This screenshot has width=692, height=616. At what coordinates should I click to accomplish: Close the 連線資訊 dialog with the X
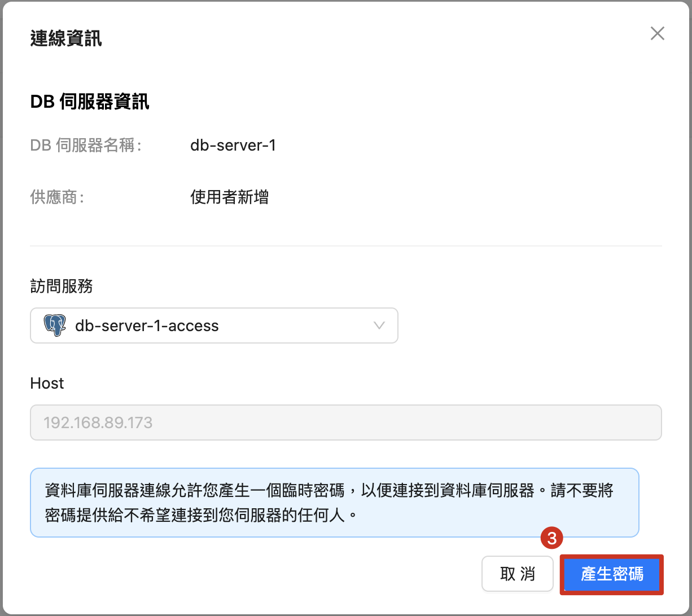pos(657,34)
